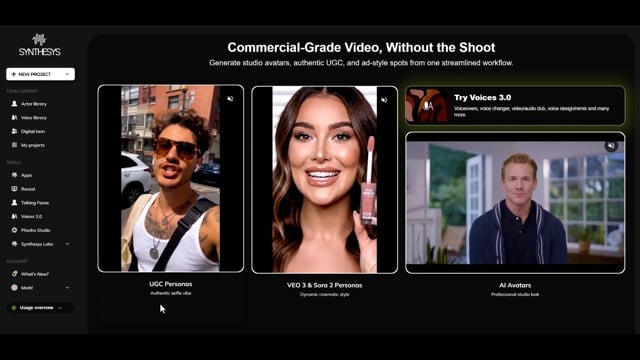Open the My projects icon
The height and width of the screenshot is (360, 640).
point(14,145)
